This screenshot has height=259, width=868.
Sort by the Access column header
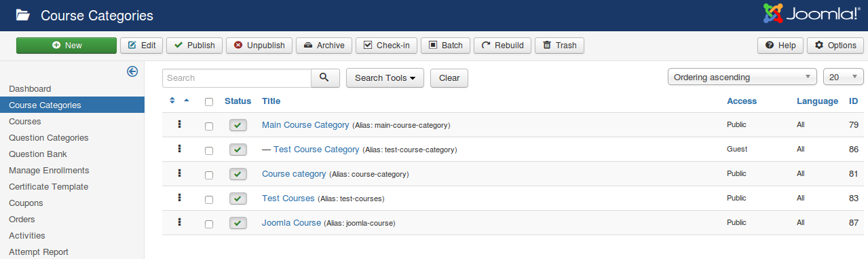click(x=742, y=101)
